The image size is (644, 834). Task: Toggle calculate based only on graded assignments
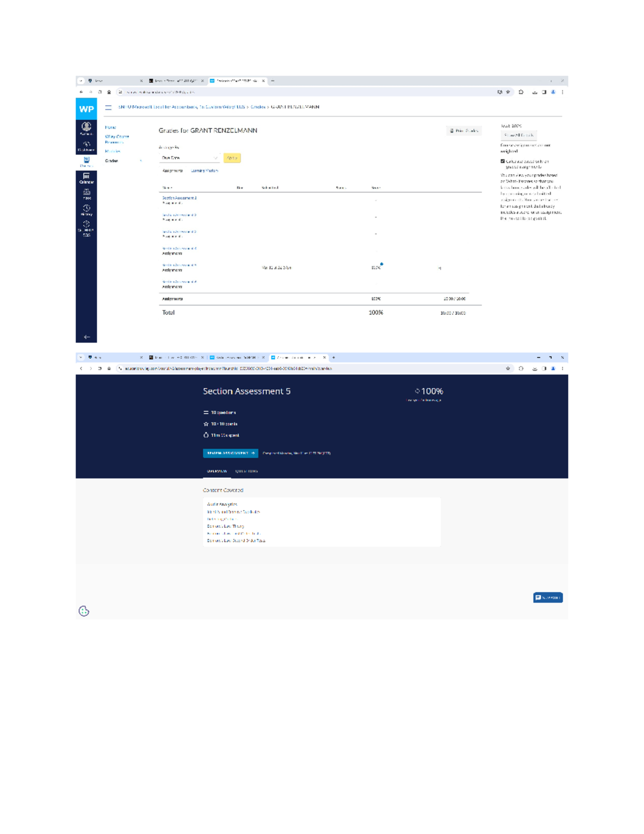click(503, 161)
